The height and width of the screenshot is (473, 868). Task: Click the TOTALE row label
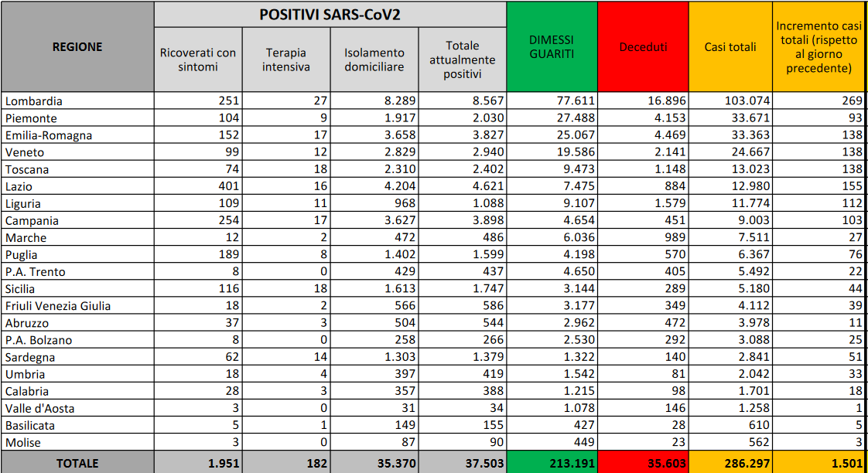pos(77,463)
